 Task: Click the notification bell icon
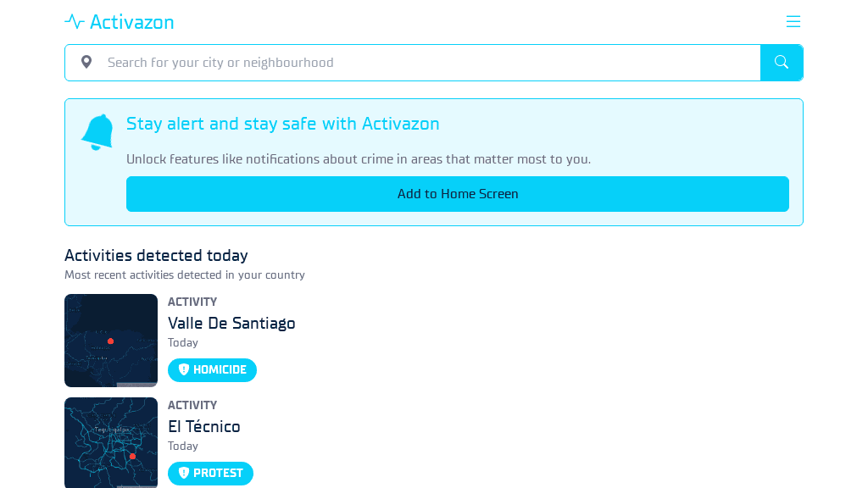pos(97,131)
